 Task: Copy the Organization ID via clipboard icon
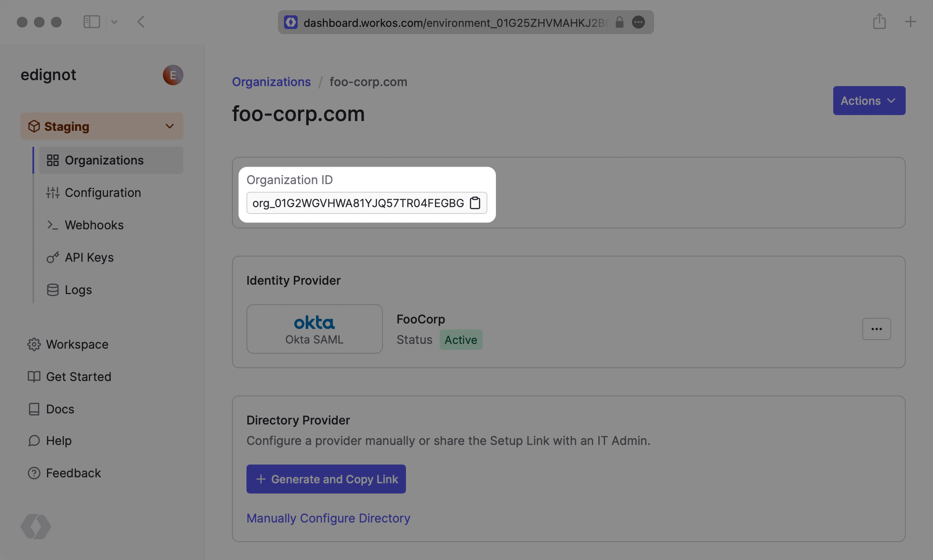475,203
